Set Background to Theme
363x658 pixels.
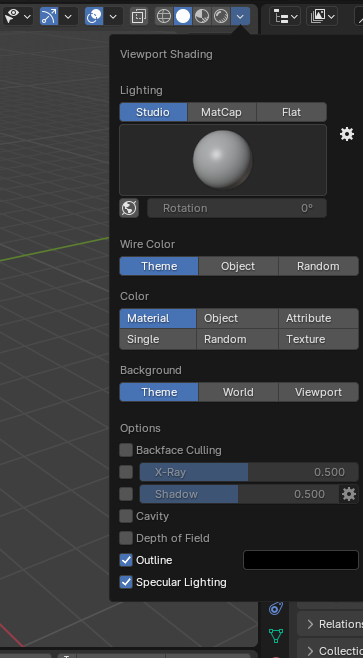tap(159, 392)
